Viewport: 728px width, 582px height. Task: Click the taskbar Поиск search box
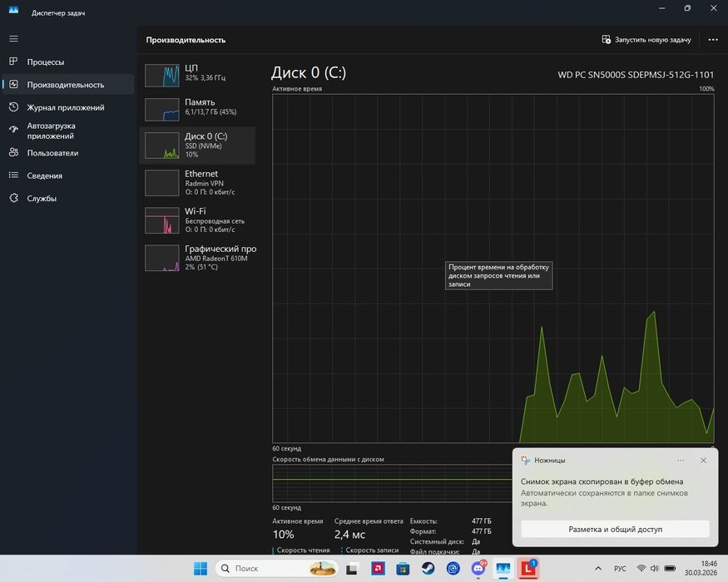tap(277, 568)
